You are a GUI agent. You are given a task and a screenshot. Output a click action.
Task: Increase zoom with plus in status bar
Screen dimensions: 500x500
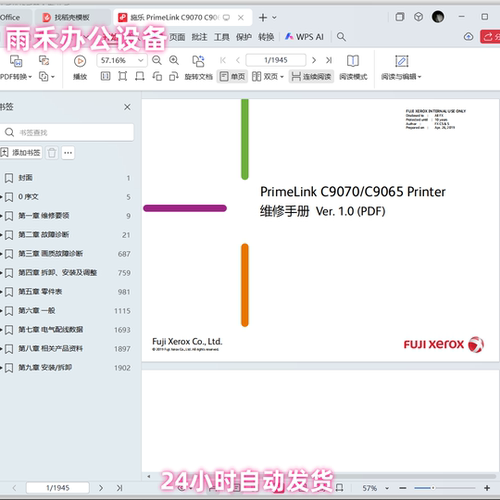pyautogui.click(x=487, y=488)
